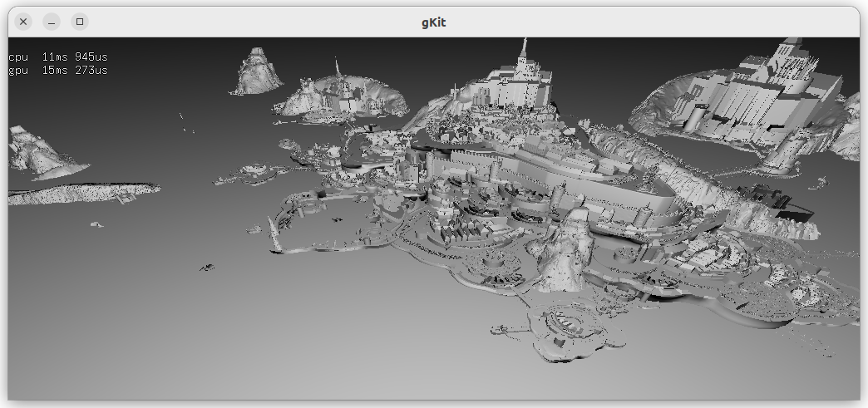Viewport: 868px width, 408px height.
Task: Click the gpu timing readout
Action: pos(58,71)
